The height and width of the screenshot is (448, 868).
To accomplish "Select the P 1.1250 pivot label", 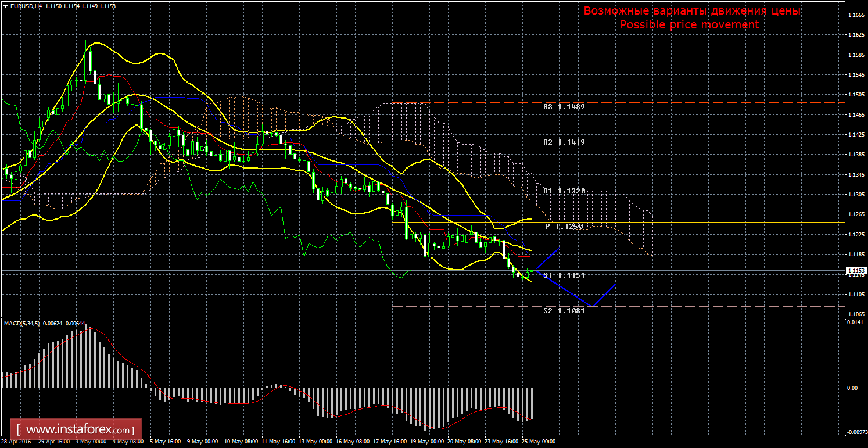I will 564,226.
